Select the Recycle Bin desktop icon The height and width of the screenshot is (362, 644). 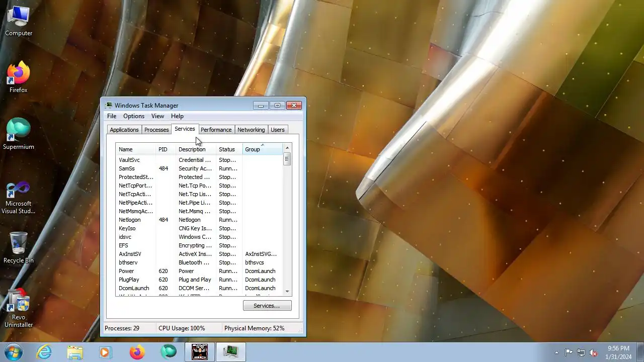[x=19, y=247]
